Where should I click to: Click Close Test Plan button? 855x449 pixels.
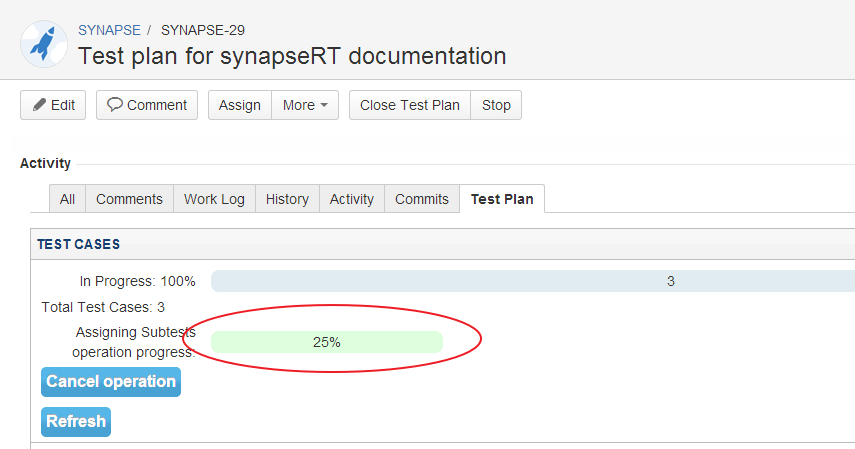[409, 105]
